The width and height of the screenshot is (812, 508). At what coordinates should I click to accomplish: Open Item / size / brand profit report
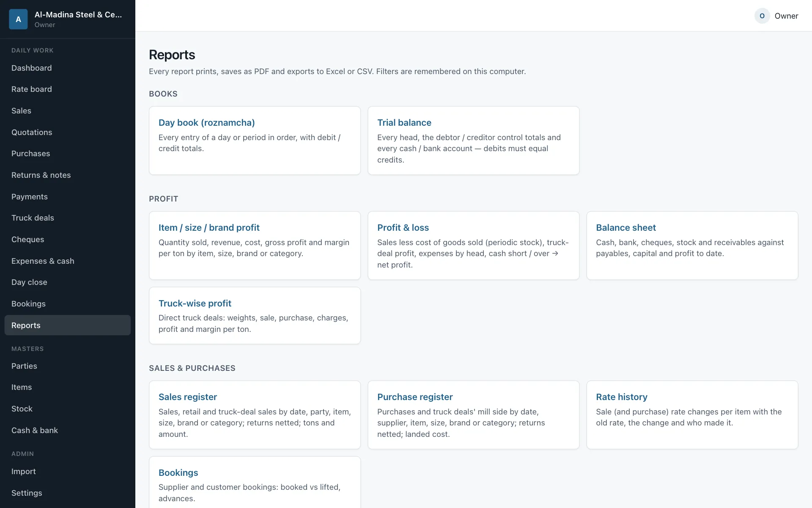pyautogui.click(x=255, y=246)
